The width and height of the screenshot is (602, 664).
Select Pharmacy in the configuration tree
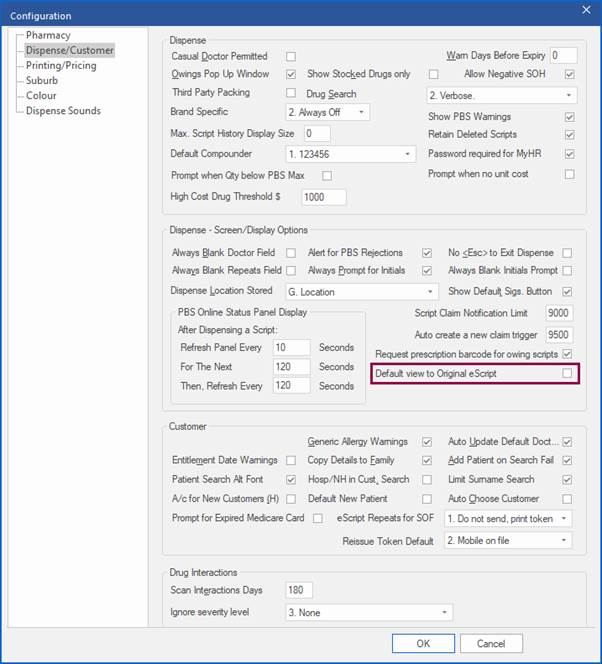point(48,35)
